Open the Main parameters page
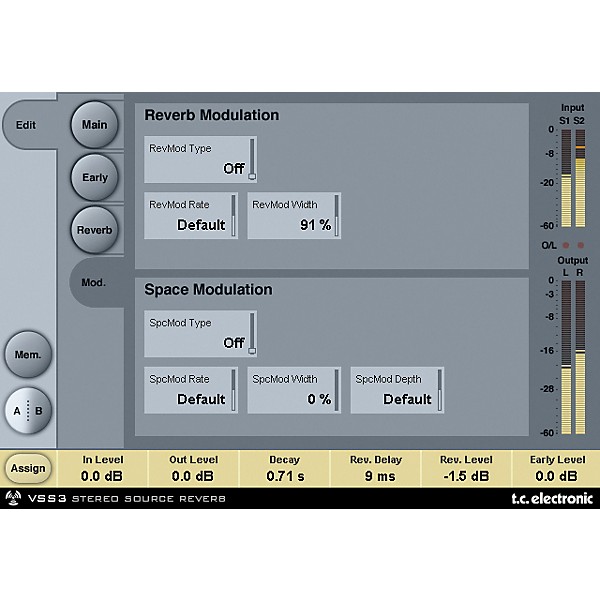600x600 pixels. pyautogui.click(x=95, y=125)
